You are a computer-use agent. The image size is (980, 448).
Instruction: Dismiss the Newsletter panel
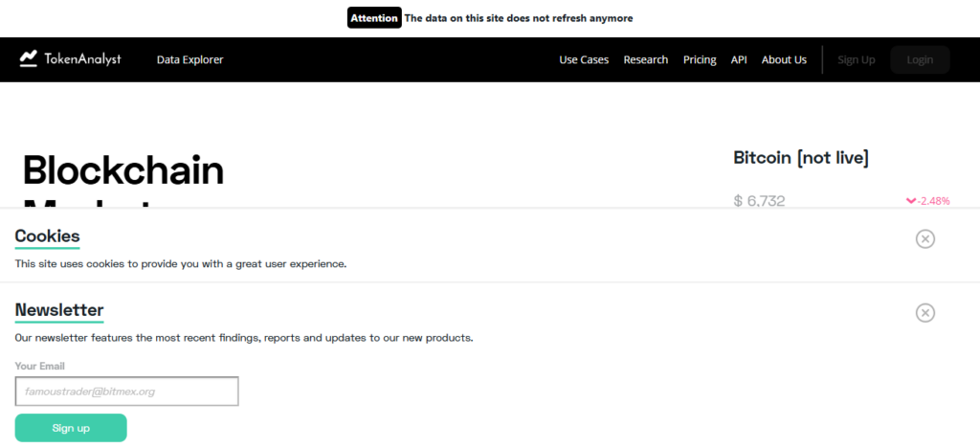click(x=925, y=312)
